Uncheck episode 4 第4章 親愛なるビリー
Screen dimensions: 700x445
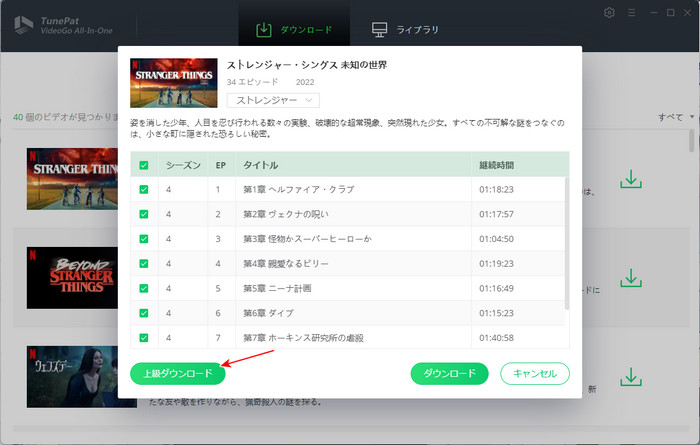(x=144, y=263)
